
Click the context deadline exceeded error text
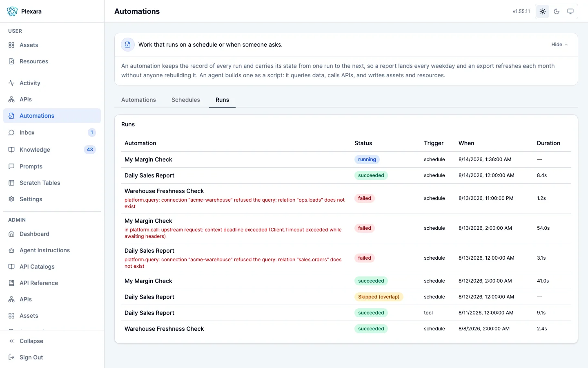[x=233, y=233]
